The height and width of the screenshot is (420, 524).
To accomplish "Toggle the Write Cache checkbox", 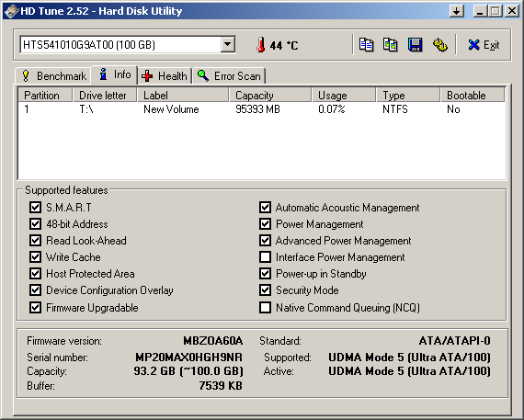I will click(x=35, y=257).
